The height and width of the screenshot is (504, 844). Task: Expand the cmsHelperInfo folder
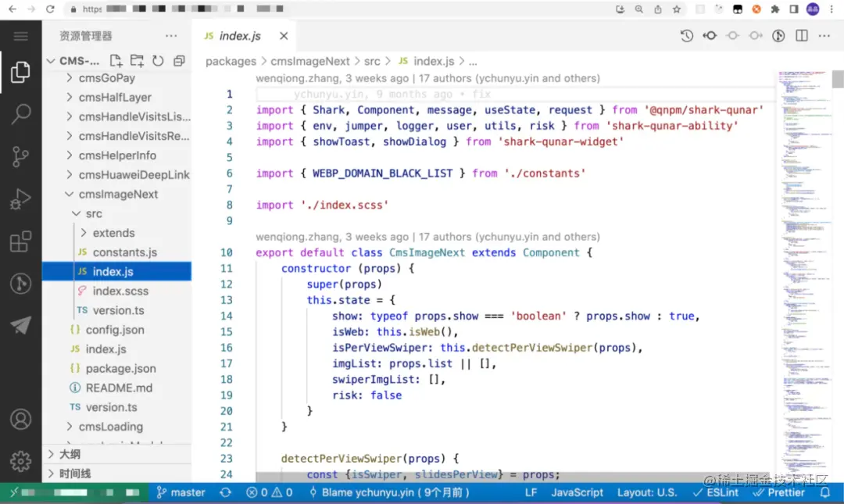tap(116, 155)
